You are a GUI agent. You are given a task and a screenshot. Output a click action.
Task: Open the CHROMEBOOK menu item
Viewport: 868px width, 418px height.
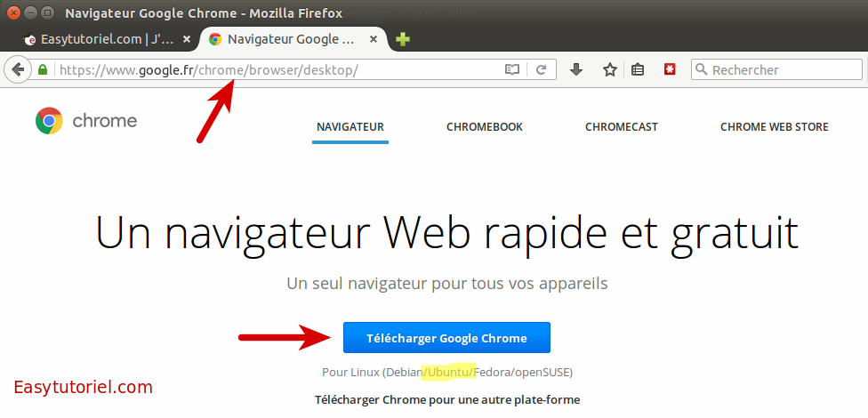coord(485,127)
